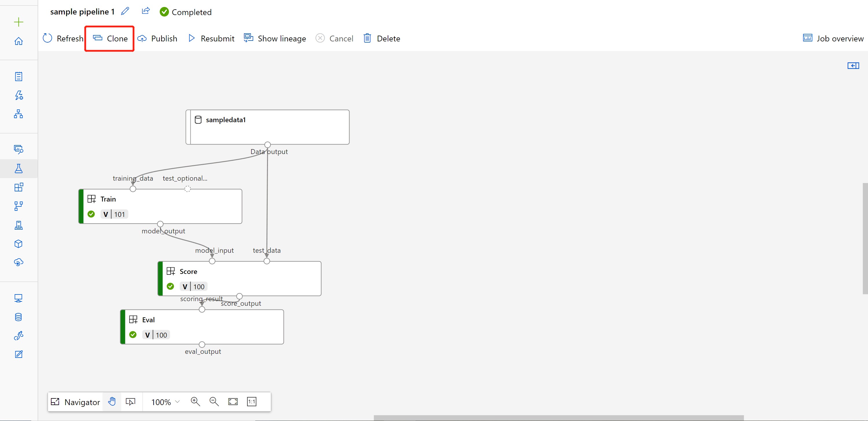Click the Clone button

[x=110, y=39]
